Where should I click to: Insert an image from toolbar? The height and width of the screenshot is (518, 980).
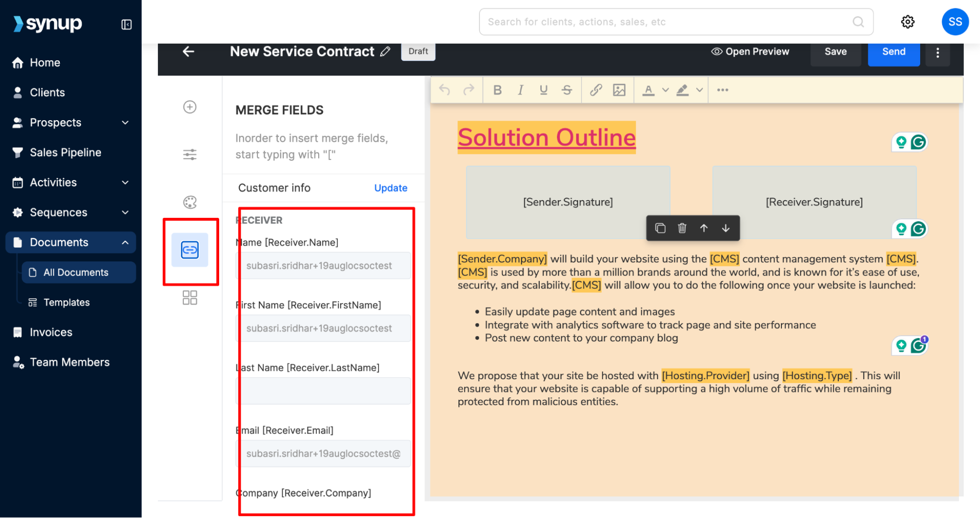point(619,90)
